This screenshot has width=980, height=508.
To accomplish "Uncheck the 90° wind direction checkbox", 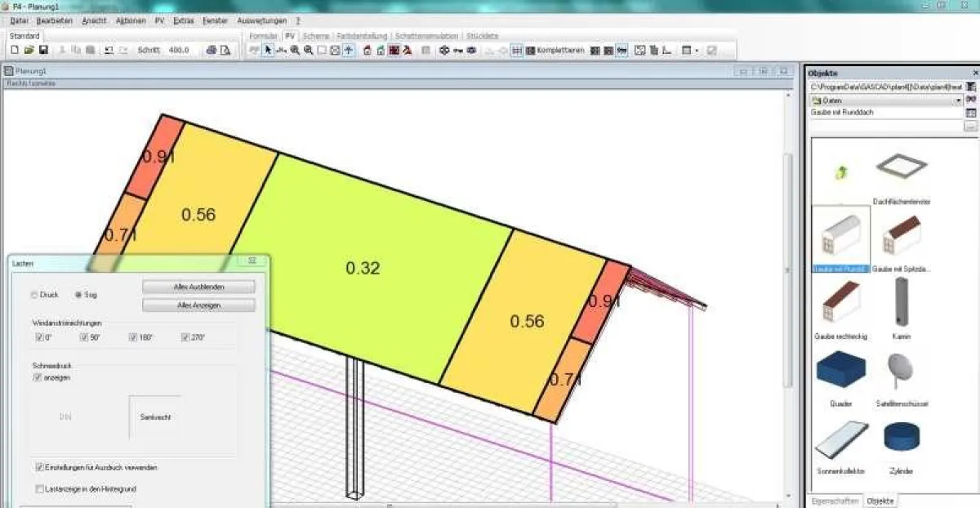I will click(84, 336).
